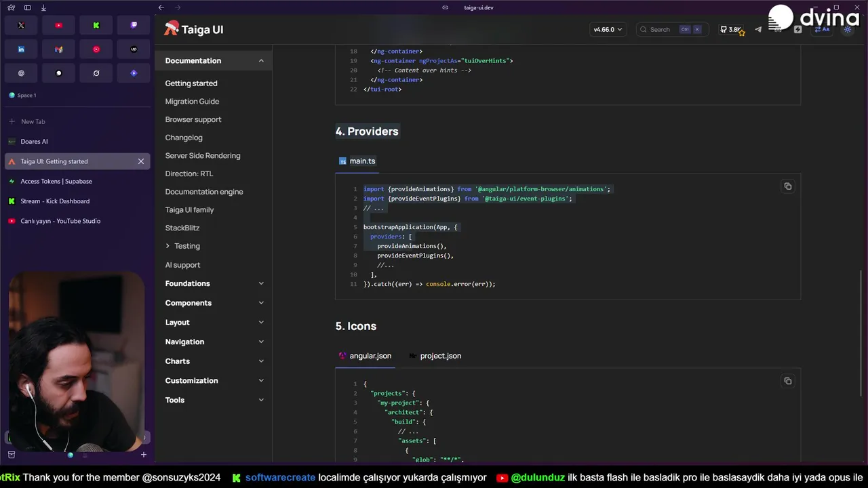Open the pinned X (Twitter) tab
This screenshot has width=868, height=488.
[21, 25]
